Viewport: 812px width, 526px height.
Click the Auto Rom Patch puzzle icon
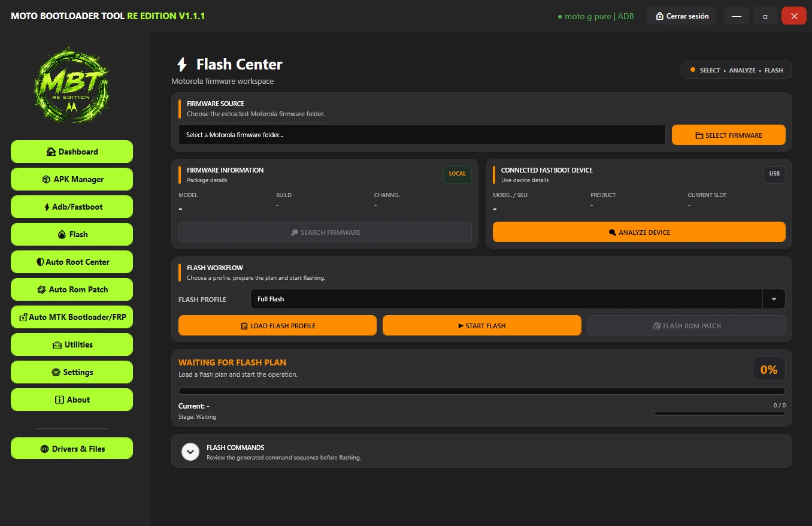pos(41,289)
